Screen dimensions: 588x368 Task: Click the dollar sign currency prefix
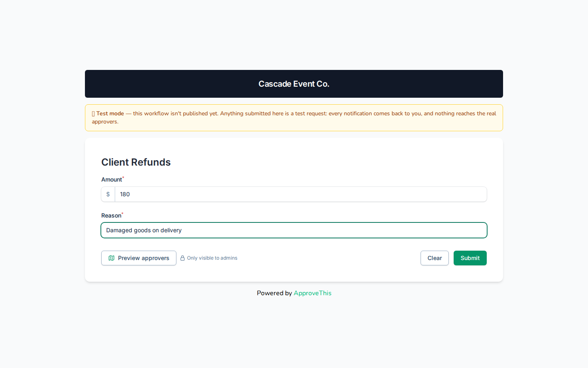108,194
